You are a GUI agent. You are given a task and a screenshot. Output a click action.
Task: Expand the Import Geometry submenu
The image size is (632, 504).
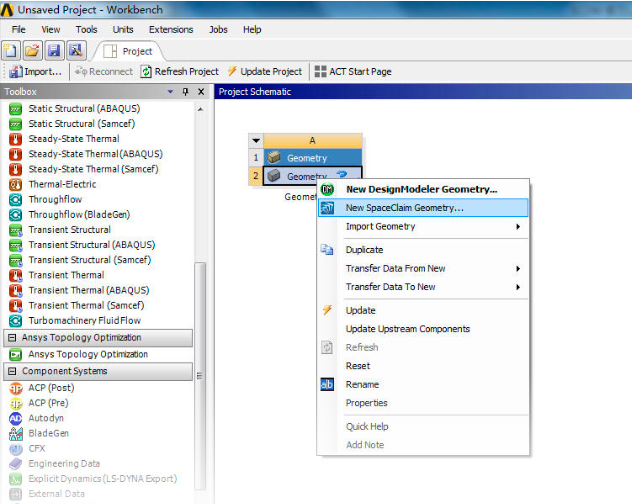click(423, 227)
